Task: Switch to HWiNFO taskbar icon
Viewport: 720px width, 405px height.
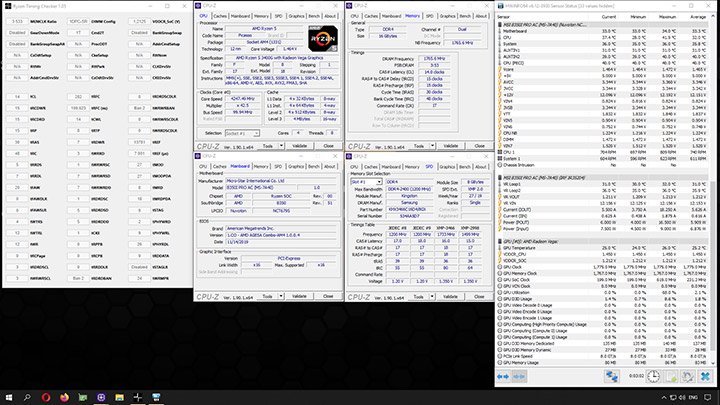Action: click(x=156, y=397)
